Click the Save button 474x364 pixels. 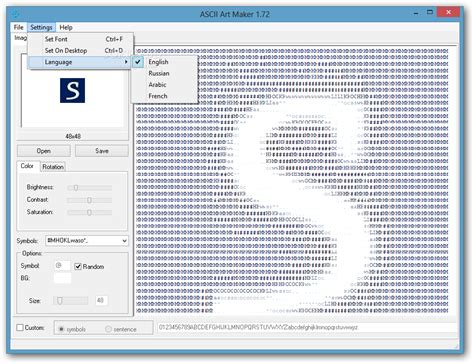[x=102, y=151]
